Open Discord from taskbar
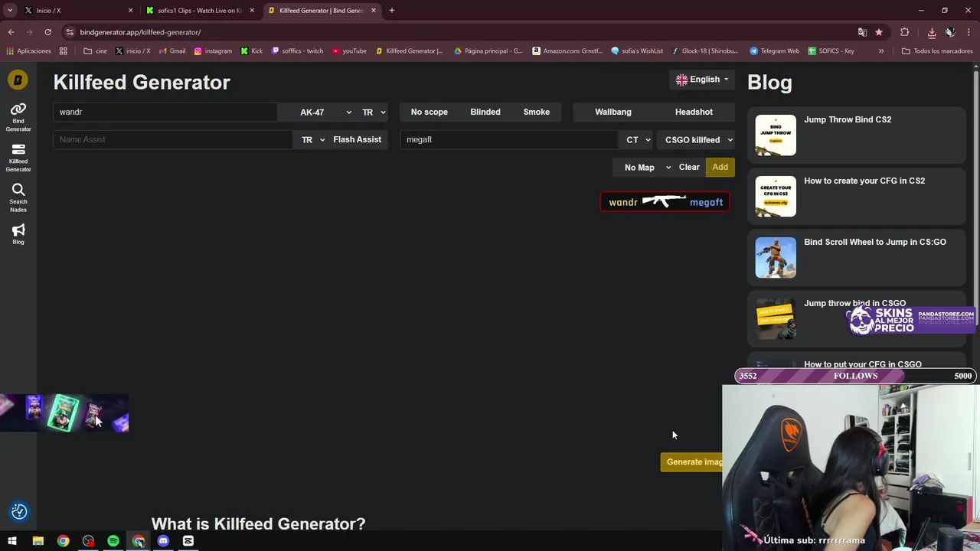The image size is (980, 551). coord(163,541)
